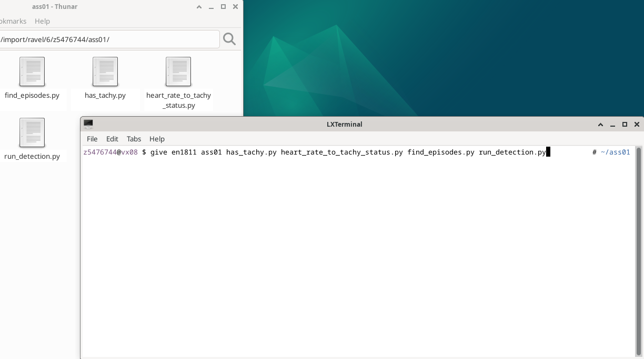Image resolution: width=644 pixels, height=359 pixels.
Task: Click the word 'give' in terminal command
Action: pos(158,152)
